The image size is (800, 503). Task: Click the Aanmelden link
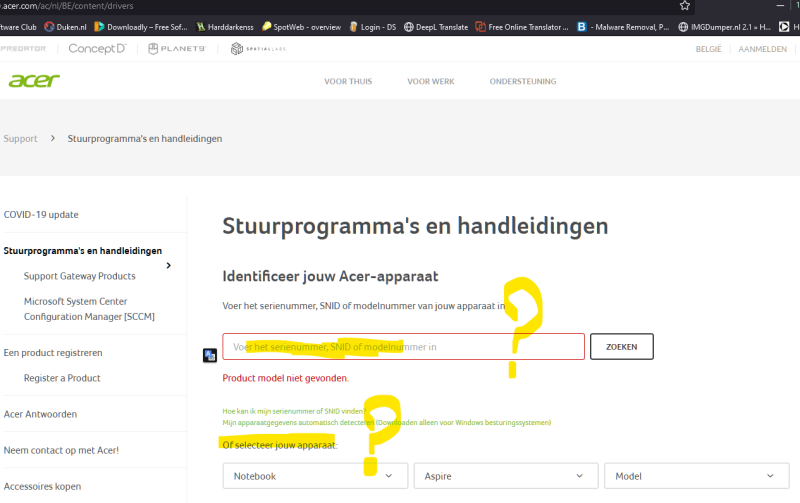point(762,48)
